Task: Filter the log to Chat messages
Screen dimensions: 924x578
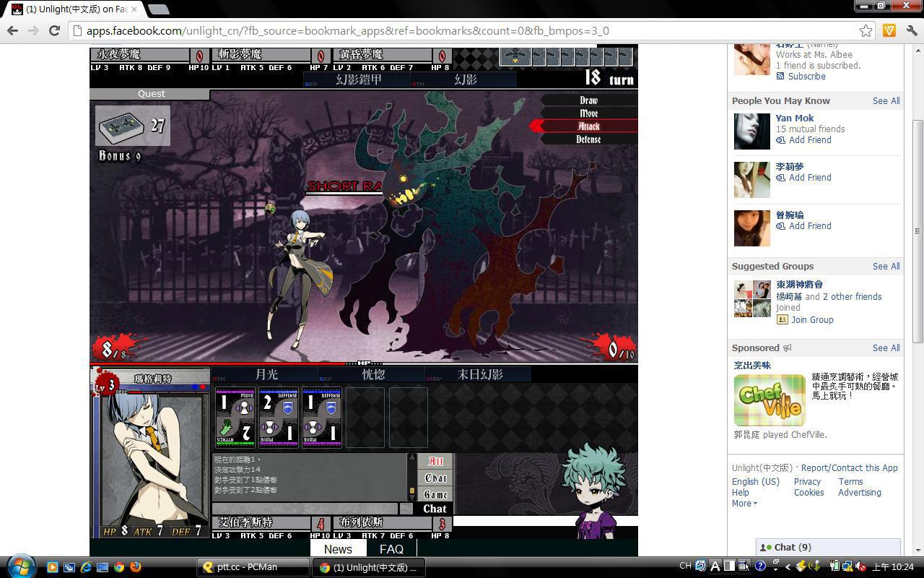Action: point(435,478)
